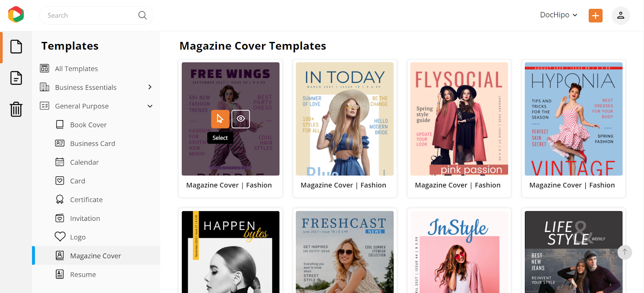
Task: Open the Hyponia Vintage magazine thumbnail
Action: point(574,119)
